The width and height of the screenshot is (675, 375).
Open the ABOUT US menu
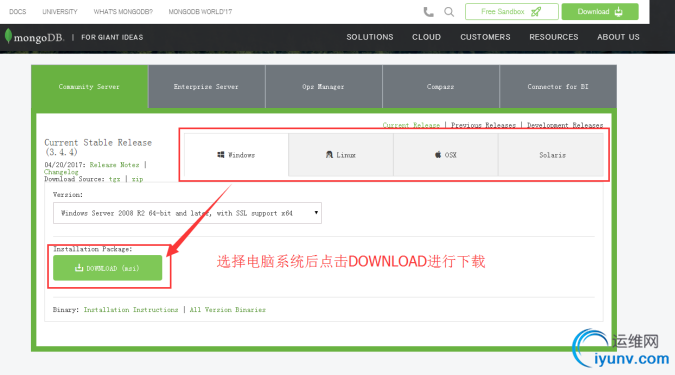[x=618, y=37]
